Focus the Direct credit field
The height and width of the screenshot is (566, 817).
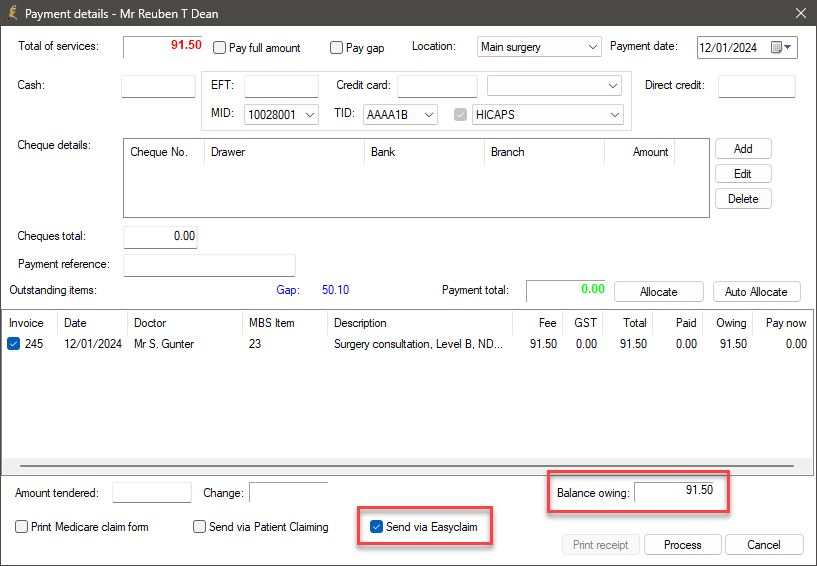coord(757,87)
